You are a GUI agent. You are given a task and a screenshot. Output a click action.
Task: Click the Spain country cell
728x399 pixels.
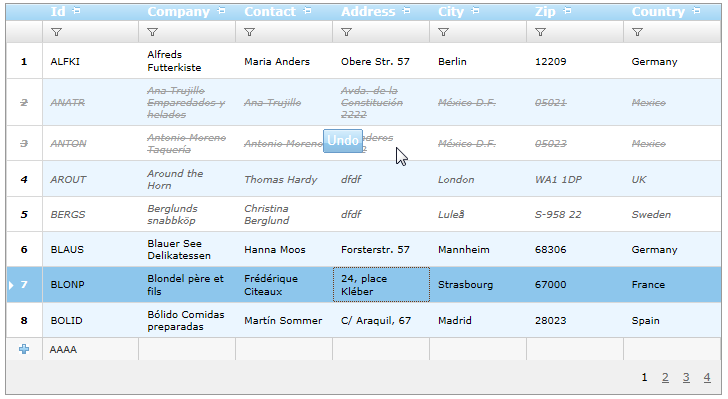click(672, 321)
